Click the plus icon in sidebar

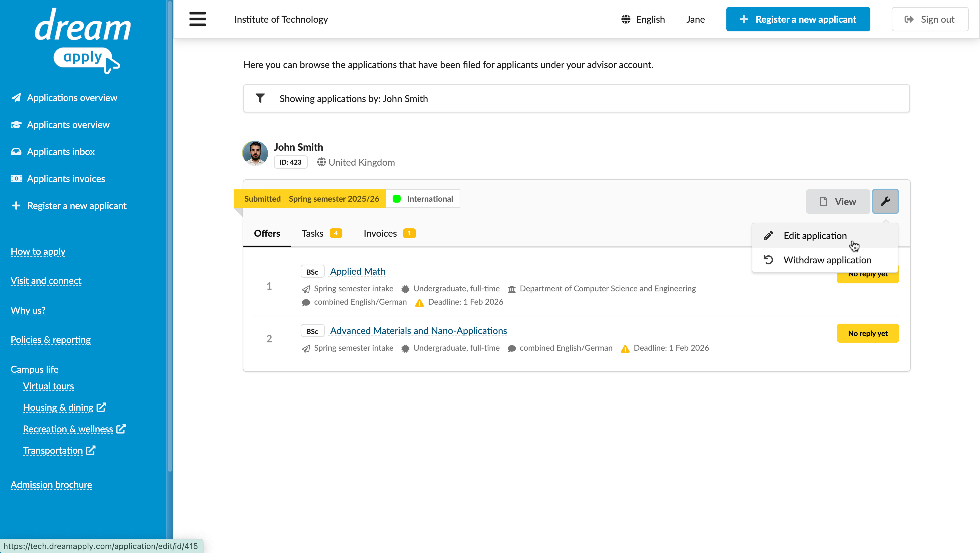pos(16,206)
